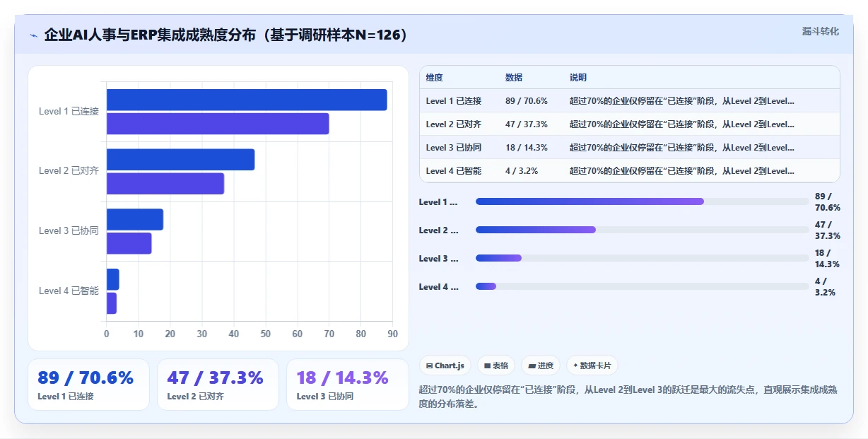Select the 表格 chip
The image size is (868, 439).
pyautogui.click(x=496, y=365)
